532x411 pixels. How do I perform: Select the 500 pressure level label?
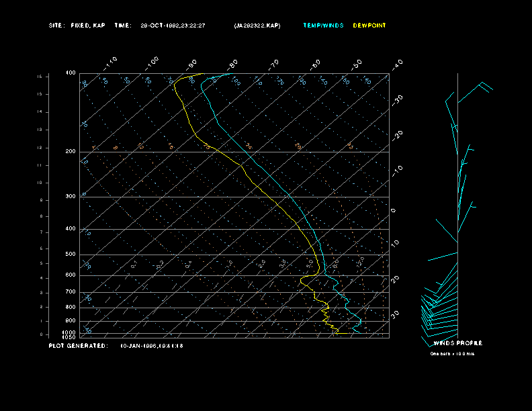click(x=71, y=255)
